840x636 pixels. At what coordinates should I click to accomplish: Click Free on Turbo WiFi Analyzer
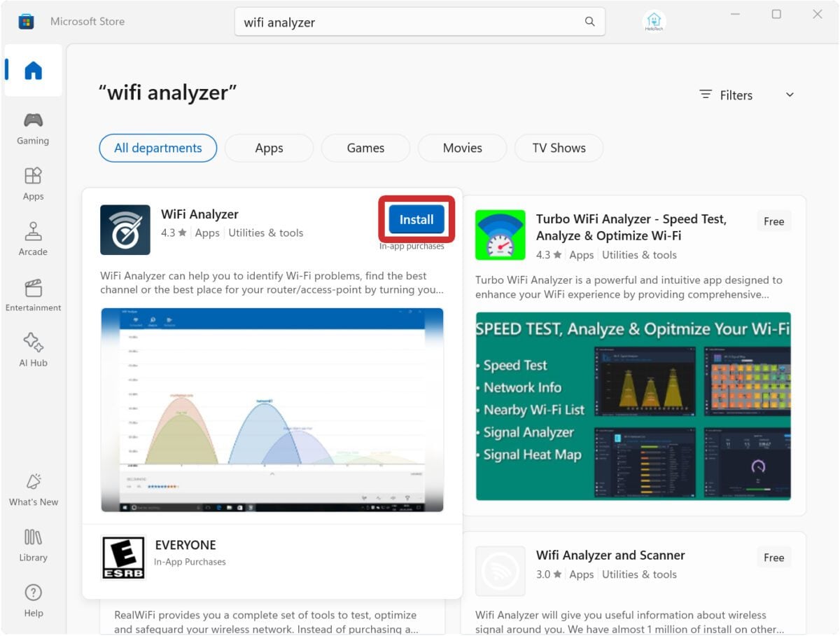773,221
